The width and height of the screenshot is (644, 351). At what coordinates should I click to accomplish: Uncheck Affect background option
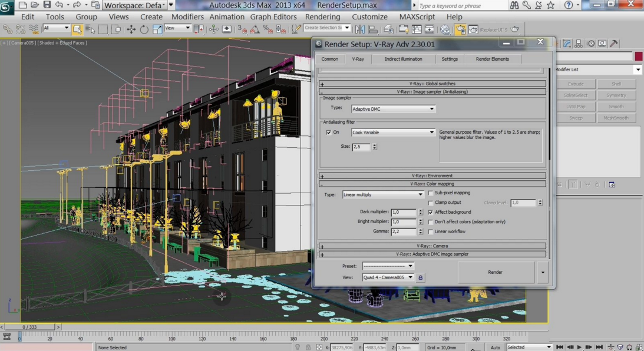point(431,212)
